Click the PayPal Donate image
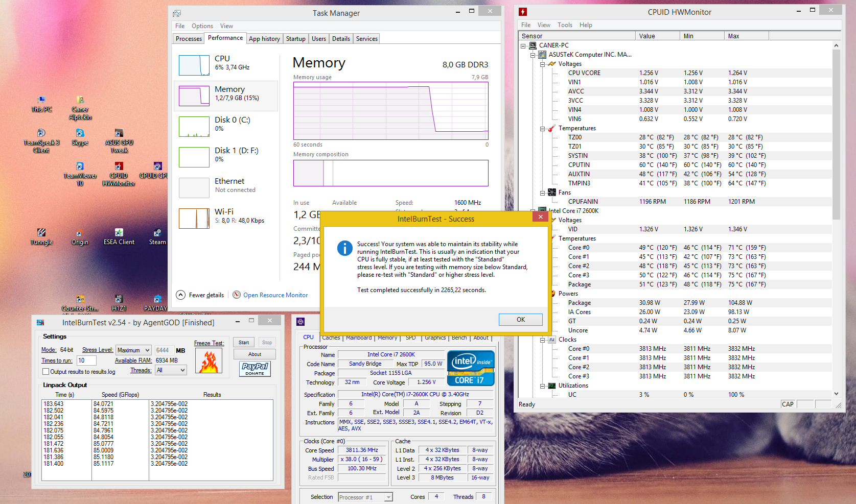Viewport: 856px width, 504px height. click(255, 369)
